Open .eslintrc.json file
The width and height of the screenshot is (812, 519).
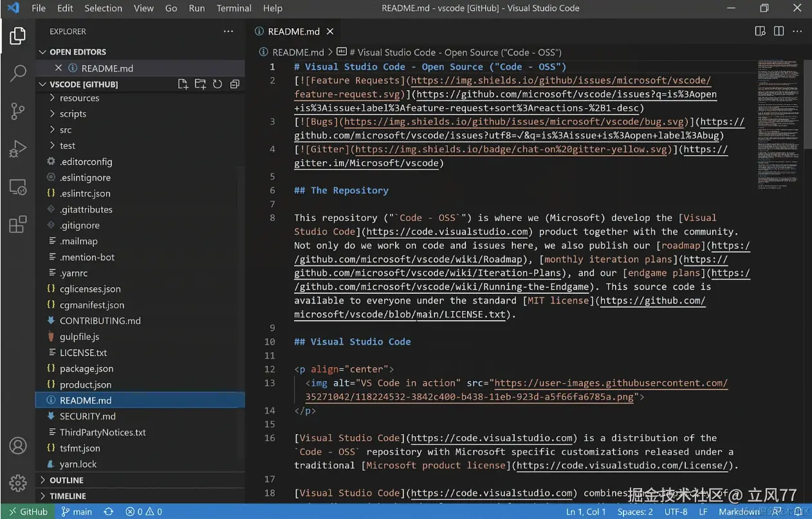coord(140,193)
